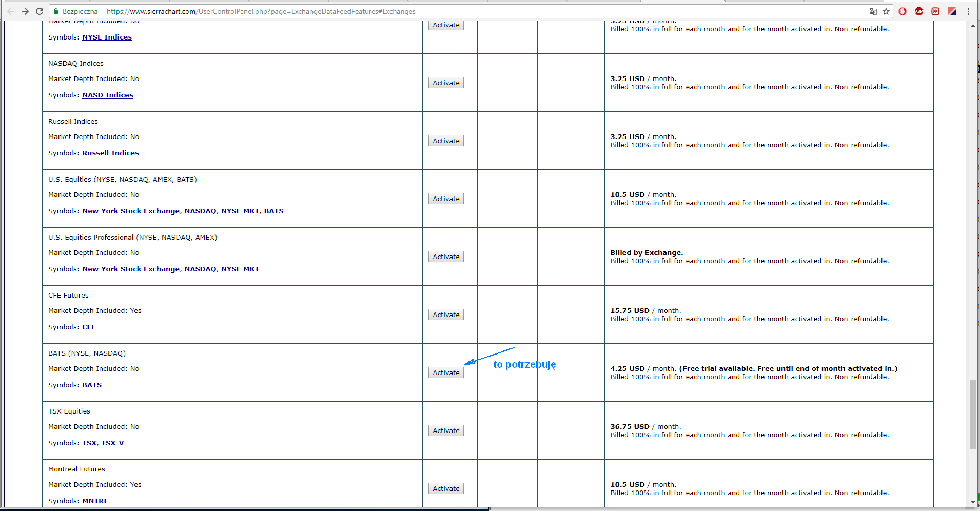
Task: Activate the Montreal Futures feed
Action: (446, 488)
